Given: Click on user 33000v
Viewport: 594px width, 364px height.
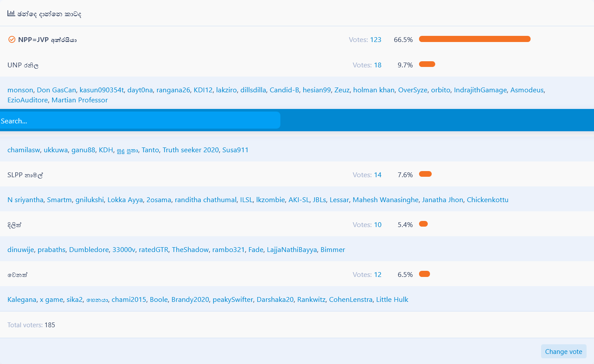Looking at the screenshot, I should (124, 250).
